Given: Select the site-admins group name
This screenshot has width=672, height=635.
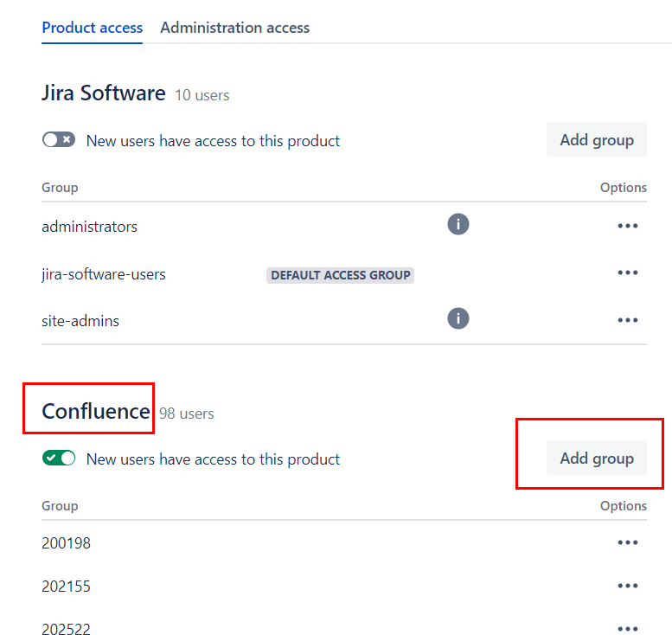Looking at the screenshot, I should coord(80,321).
